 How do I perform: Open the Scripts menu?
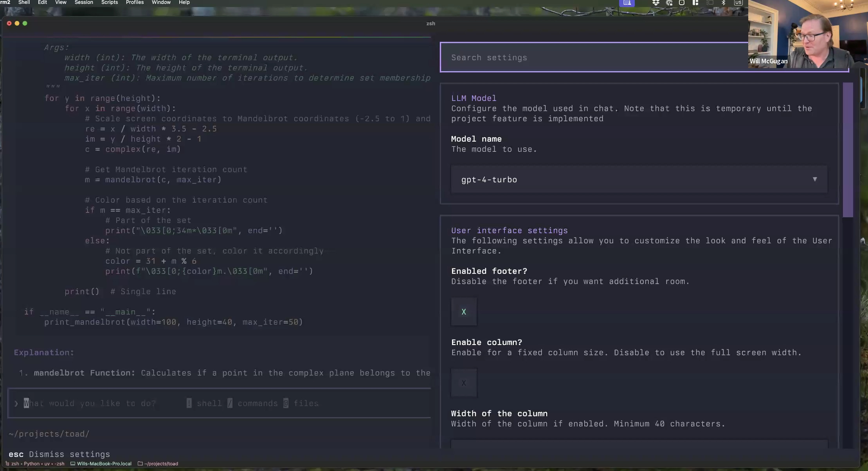click(x=110, y=3)
